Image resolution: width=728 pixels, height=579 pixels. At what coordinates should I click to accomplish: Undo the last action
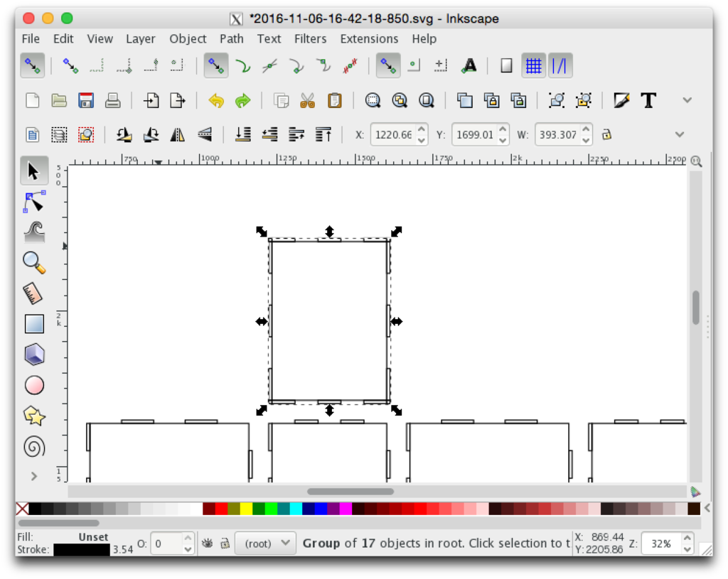coord(216,100)
